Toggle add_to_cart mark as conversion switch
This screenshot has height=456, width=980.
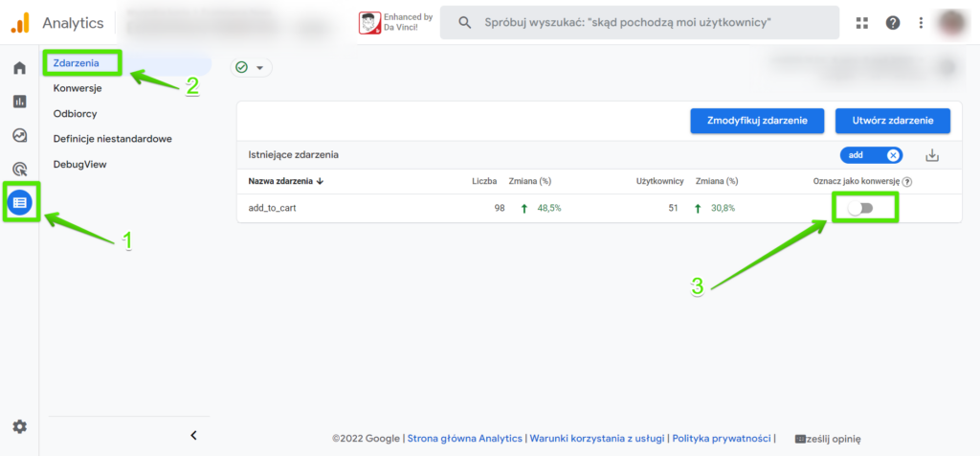point(860,208)
